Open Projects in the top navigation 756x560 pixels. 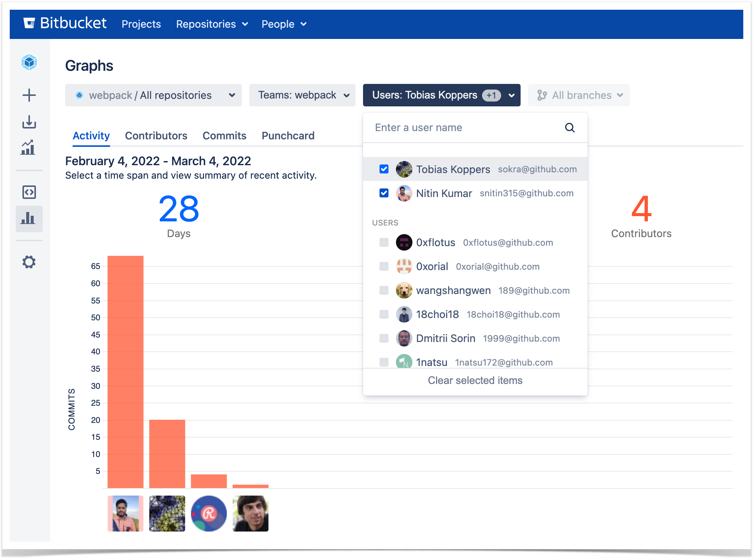[141, 24]
